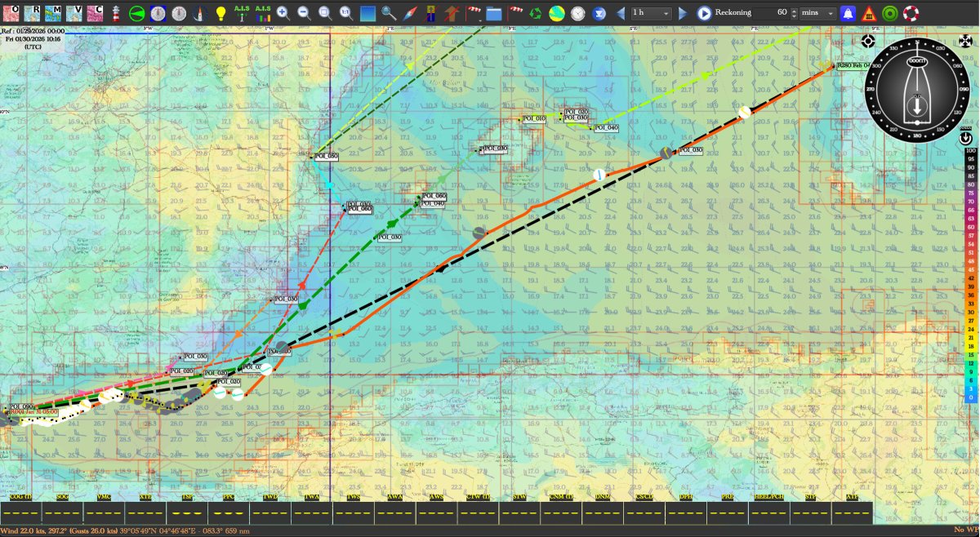The width and height of the screenshot is (980, 537).
Task: Click the forward time arrow button
Action: point(682,12)
